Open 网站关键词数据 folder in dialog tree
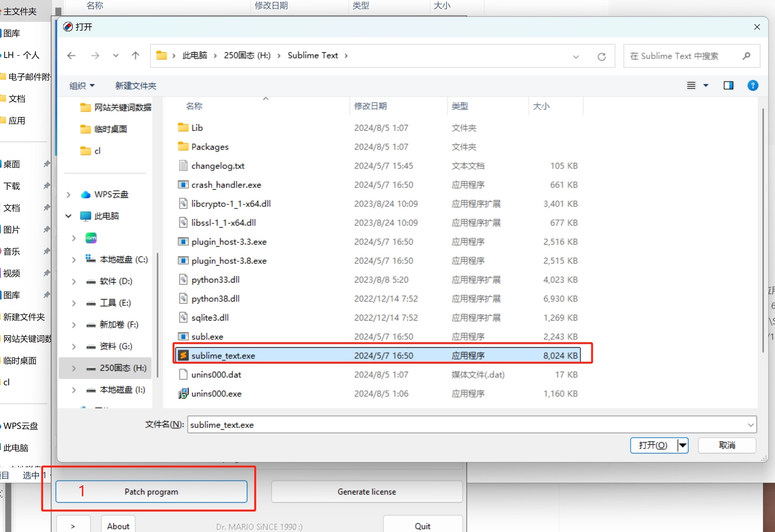 pos(116,108)
